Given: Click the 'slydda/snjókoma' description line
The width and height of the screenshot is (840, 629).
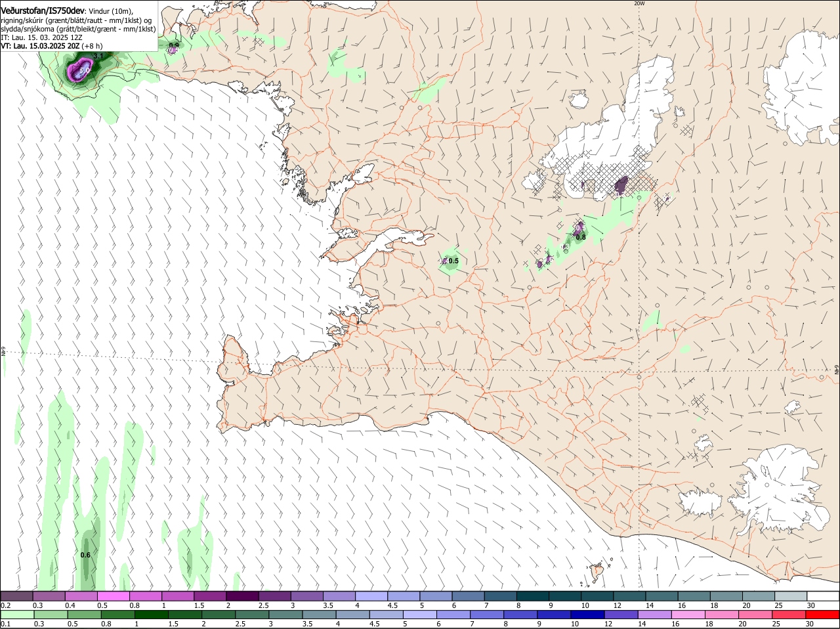Looking at the screenshot, I should [x=78, y=29].
